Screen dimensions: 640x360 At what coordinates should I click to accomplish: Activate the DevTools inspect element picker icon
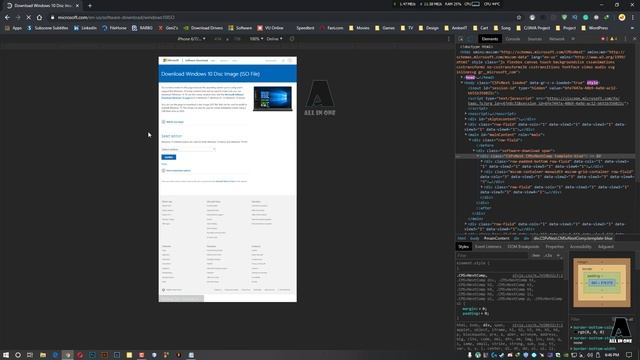(461, 39)
